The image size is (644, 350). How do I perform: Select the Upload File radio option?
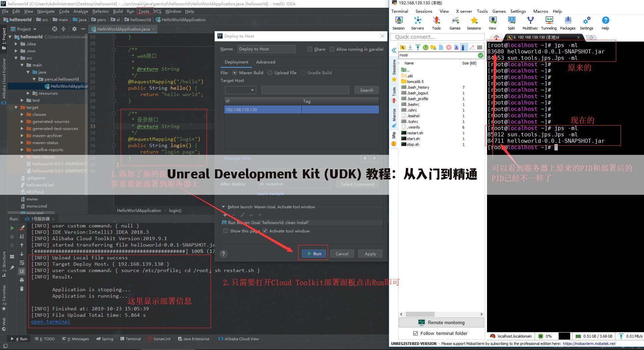point(270,73)
